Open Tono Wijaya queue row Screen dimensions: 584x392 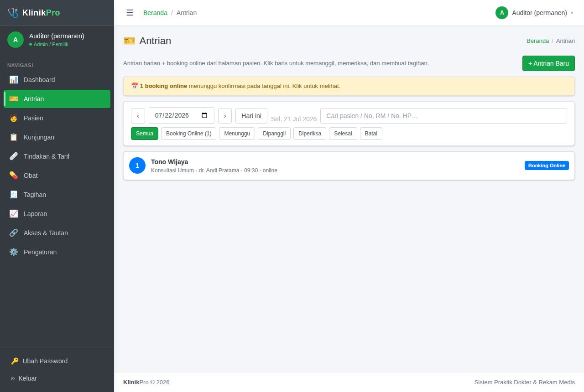[349, 166]
